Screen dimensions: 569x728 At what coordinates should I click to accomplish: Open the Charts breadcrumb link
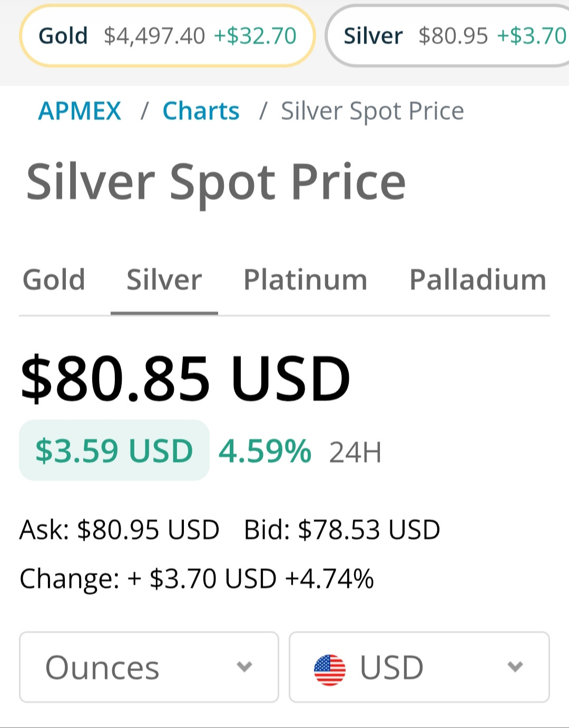[x=201, y=111]
